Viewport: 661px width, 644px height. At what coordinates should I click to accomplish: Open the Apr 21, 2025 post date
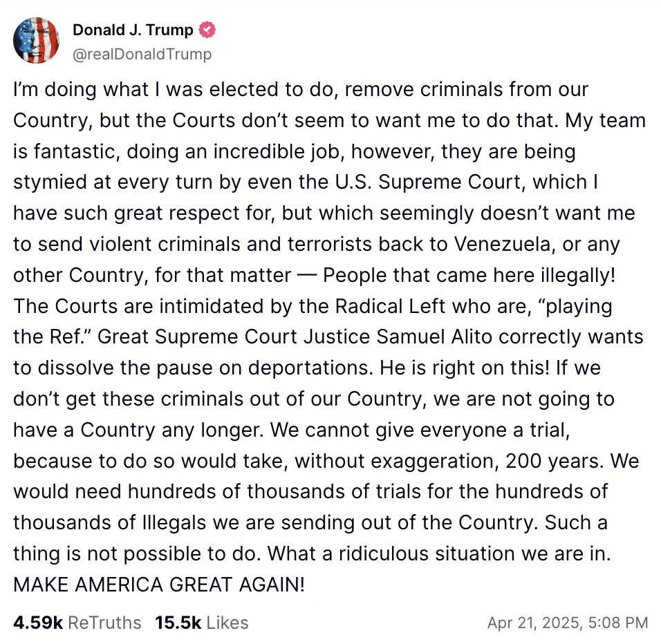tap(534, 623)
